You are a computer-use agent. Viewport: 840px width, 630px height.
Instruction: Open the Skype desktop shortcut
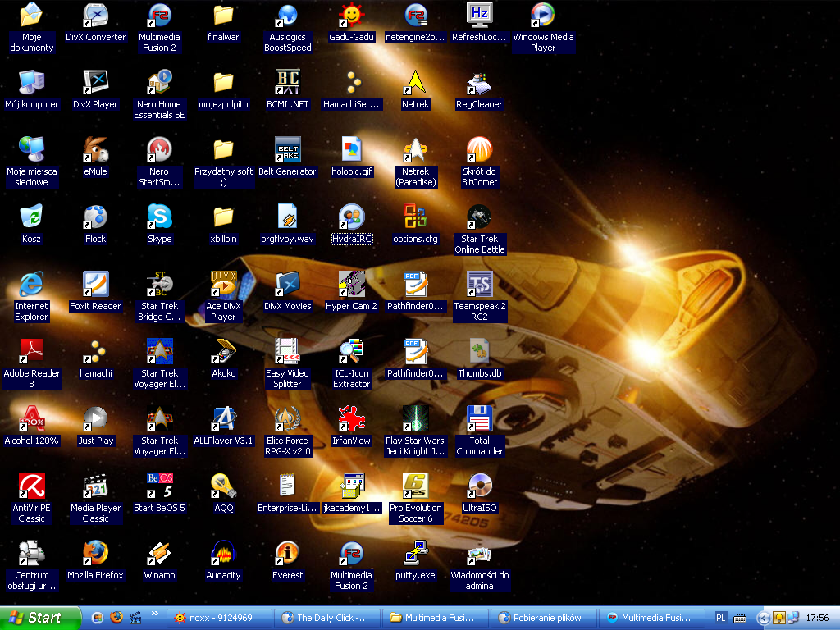(x=159, y=217)
